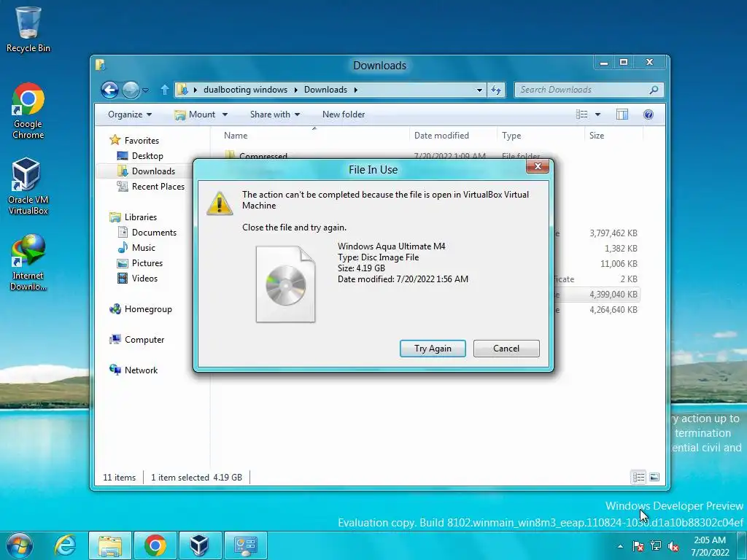Select the row sized 4,399,040 KB
Viewport: 747px width, 560px height.
(597, 295)
